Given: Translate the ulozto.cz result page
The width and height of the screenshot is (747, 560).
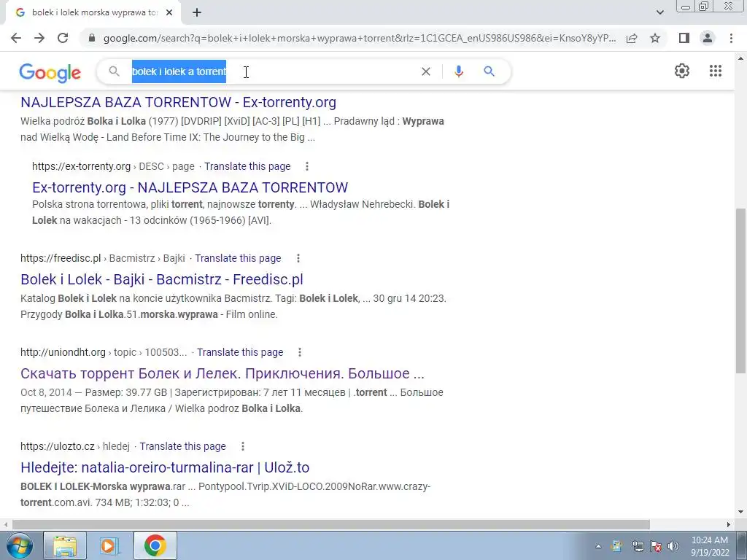Looking at the screenshot, I should (182, 446).
